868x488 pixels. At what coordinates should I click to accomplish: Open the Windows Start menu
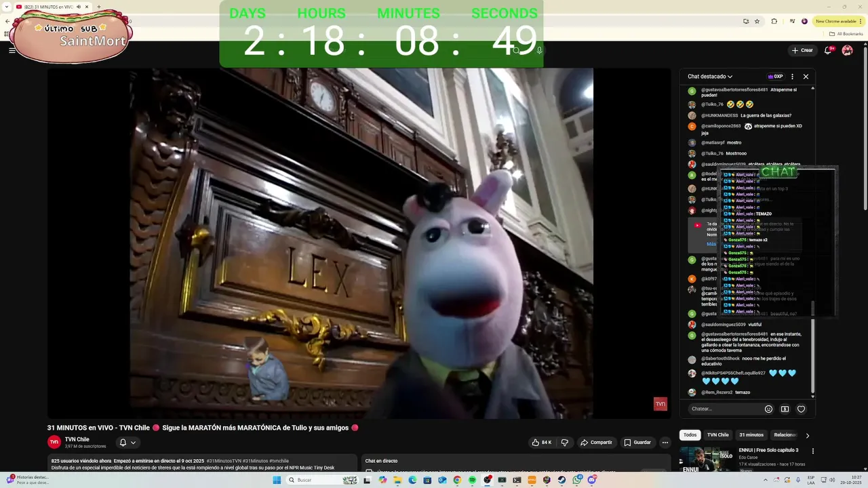pyautogui.click(x=277, y=480)
